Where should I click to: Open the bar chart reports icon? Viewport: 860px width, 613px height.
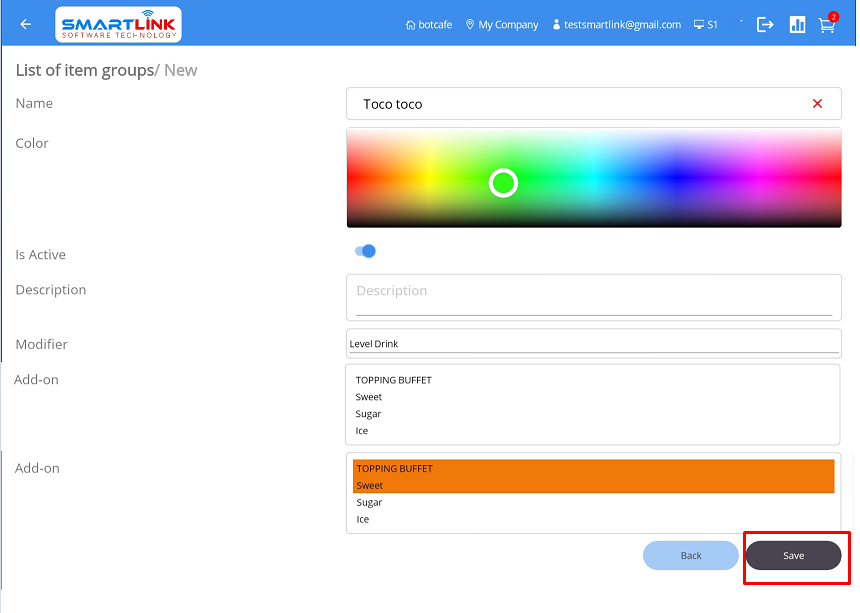[797, 25]
